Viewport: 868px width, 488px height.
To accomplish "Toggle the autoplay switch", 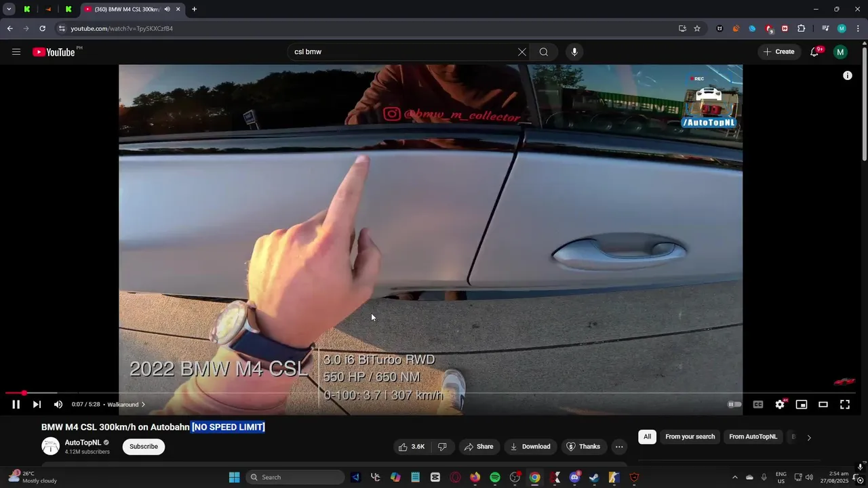I will (x=734, y=405).
